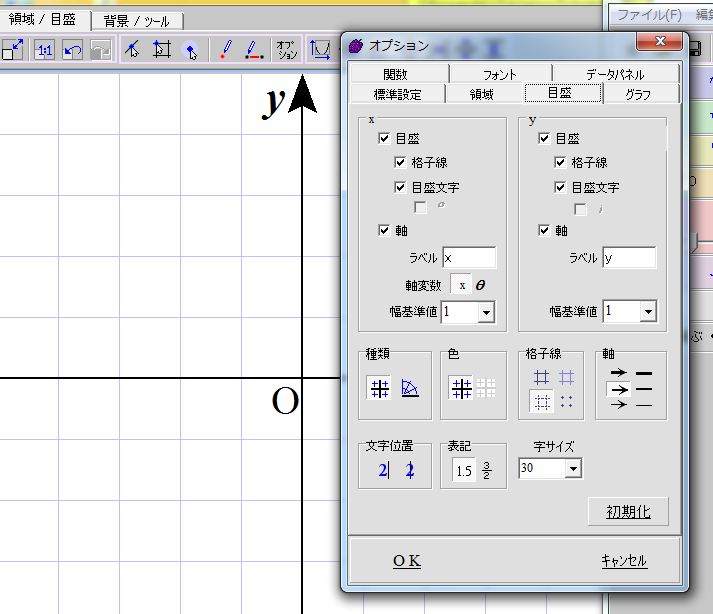This screenshot has height=614, width=713.
Task: Open the x 幅基準値 dropdown
Action: pyautogui.click(x=486, y=312)
